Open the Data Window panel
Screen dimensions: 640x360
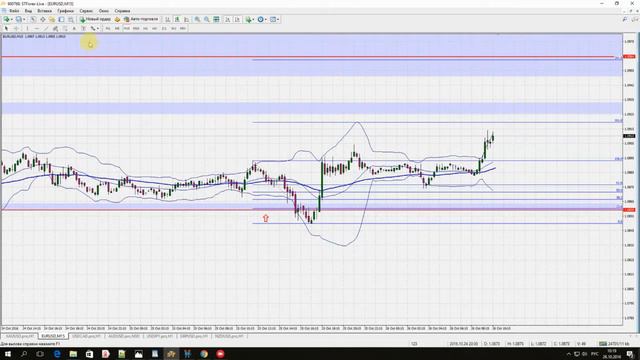click(x=42, y=19)
